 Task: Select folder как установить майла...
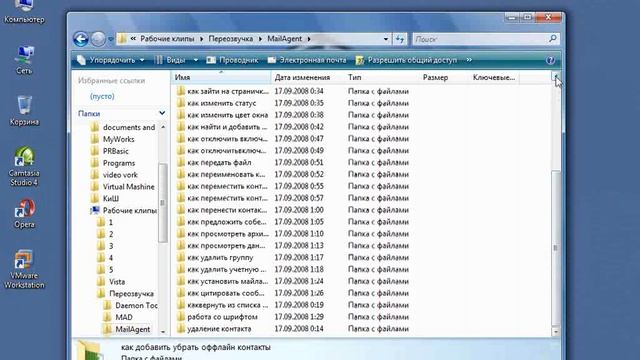pyautogui.click(x=223, y=281)
